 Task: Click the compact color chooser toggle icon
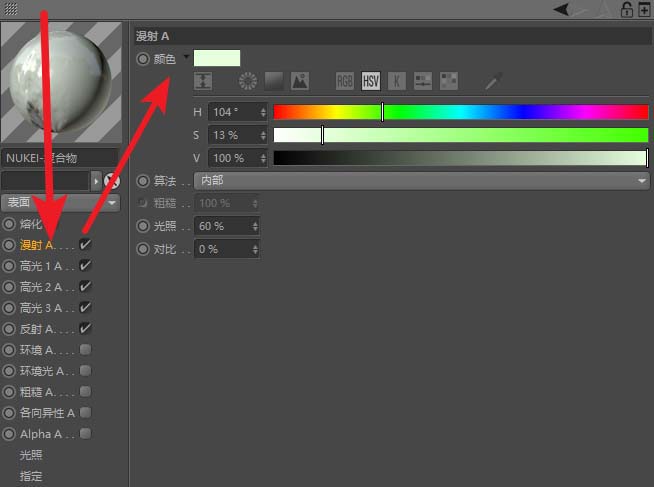(203, 81)
